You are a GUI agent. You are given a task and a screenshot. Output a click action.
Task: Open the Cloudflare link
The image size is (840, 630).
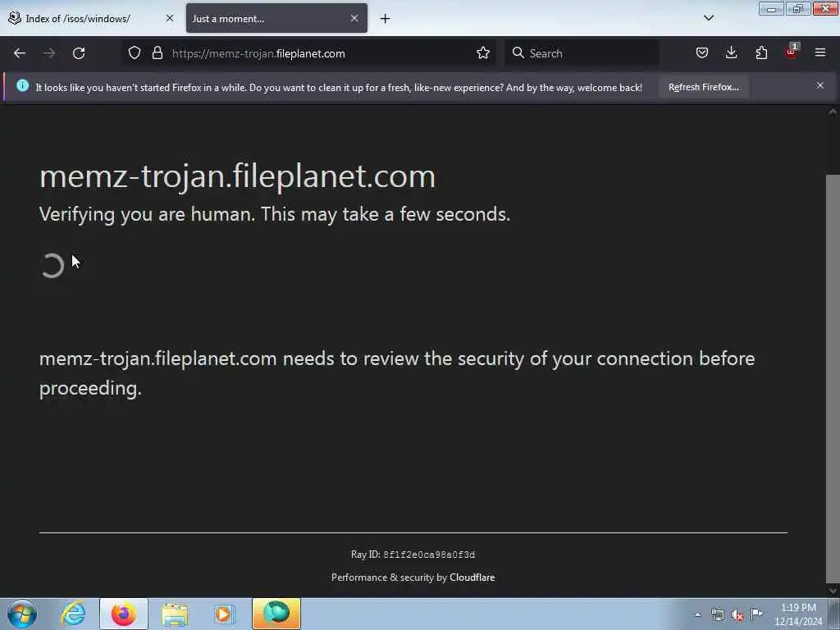coord(472,577)
